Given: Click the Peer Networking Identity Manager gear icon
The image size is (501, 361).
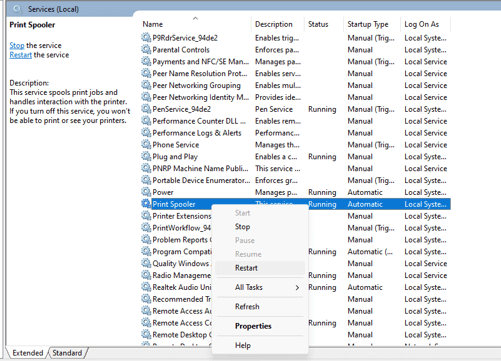Looking at the screenshot, I should click(x=146, y=97).
